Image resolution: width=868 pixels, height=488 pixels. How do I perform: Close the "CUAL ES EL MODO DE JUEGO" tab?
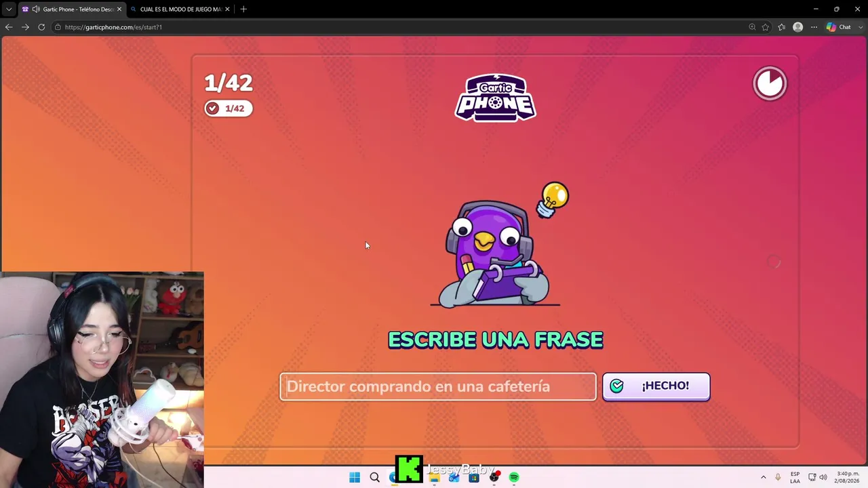click(x=227, y=9)
